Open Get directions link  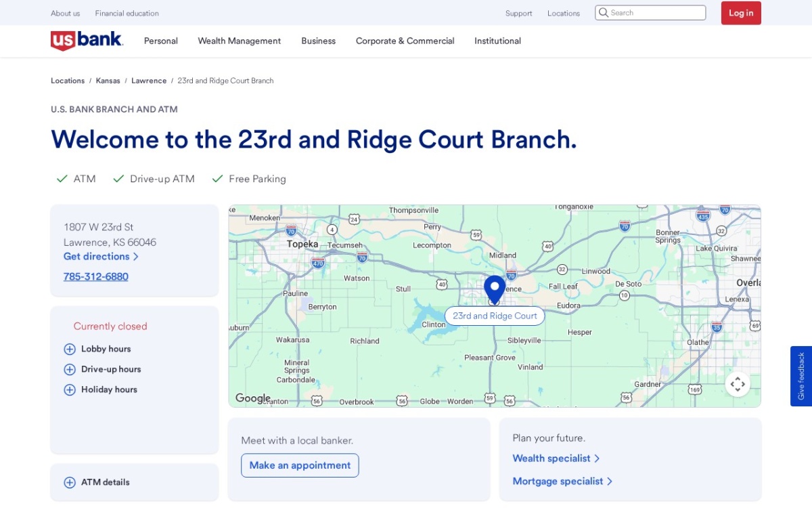pyautogui.click(x=101, y=257)
